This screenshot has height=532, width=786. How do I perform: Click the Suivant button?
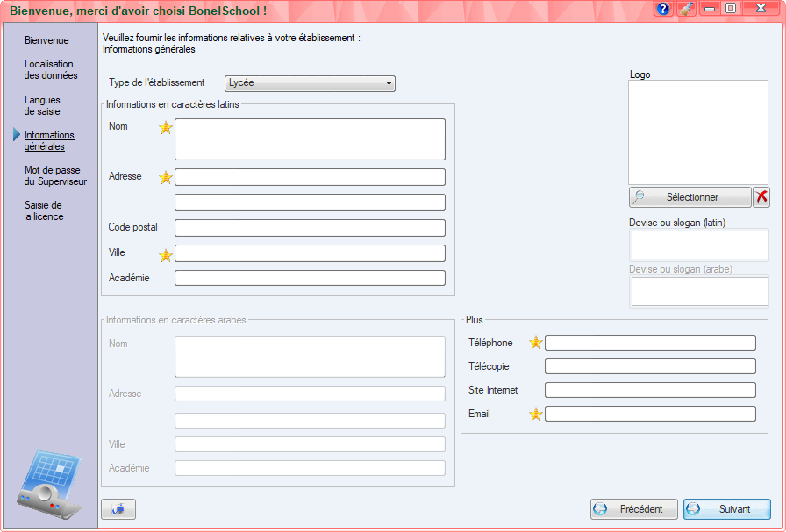click(727, 509)
